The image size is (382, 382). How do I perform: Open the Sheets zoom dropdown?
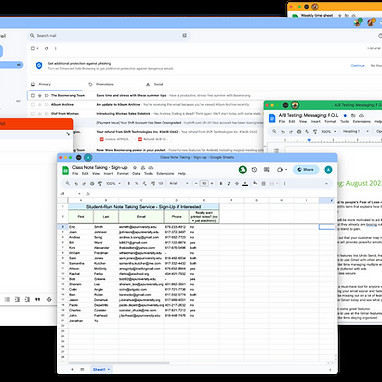tap(112, 183)
